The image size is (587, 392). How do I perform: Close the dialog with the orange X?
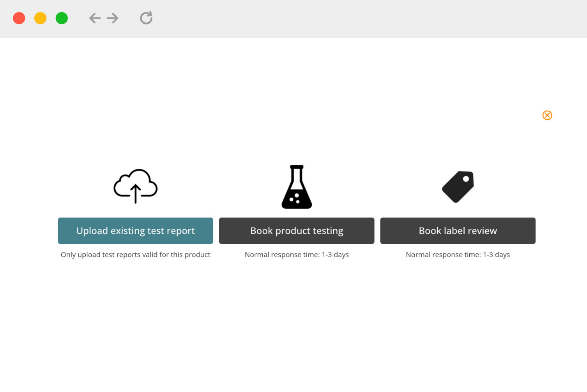(x=547, y=115)
